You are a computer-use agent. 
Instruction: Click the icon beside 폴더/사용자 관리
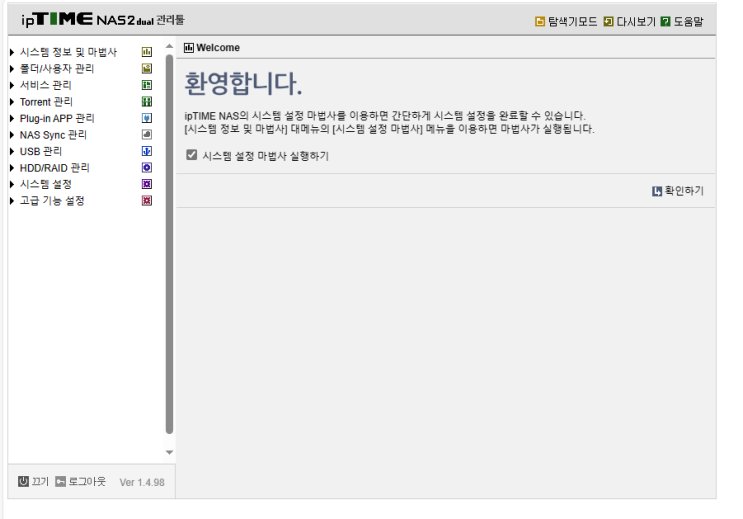[x=147, y=69]
